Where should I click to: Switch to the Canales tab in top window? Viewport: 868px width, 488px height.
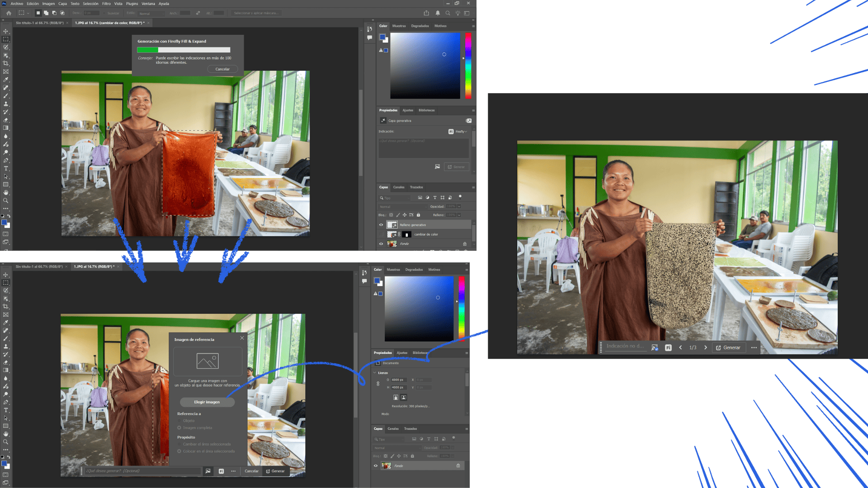tap(399, 187)
